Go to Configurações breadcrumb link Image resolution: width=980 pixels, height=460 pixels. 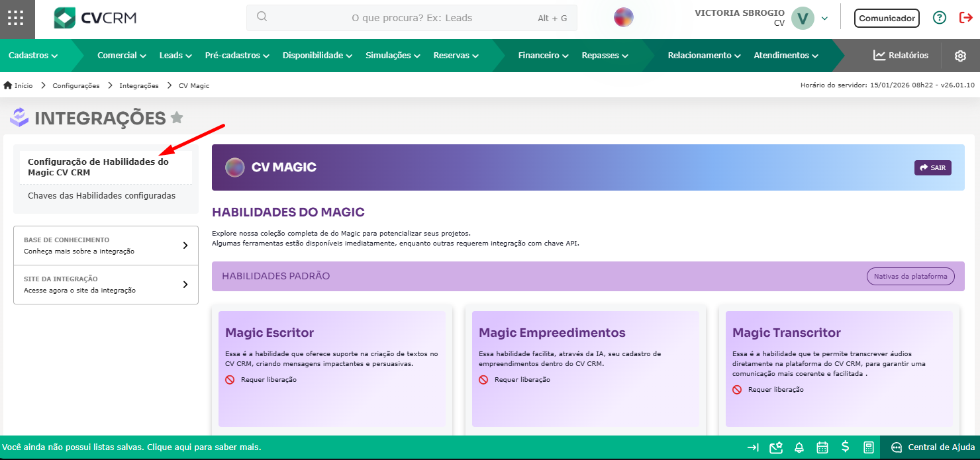point(76,85)
